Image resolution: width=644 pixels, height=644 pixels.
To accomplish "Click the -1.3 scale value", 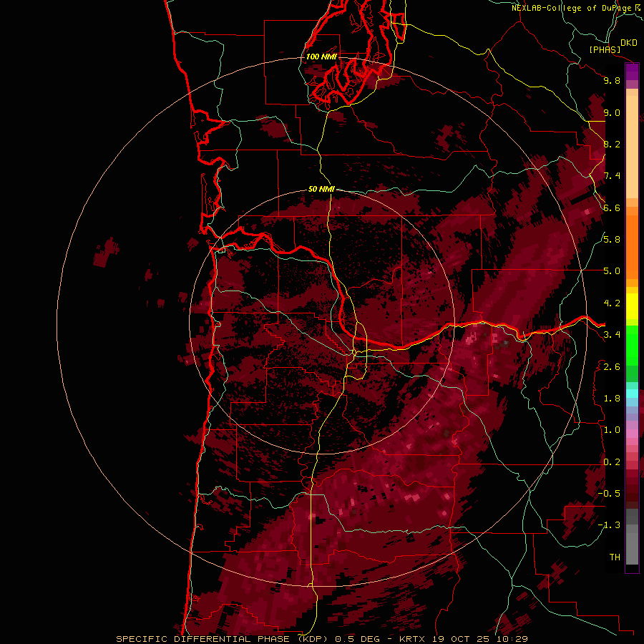I will (x=609, y=525).
